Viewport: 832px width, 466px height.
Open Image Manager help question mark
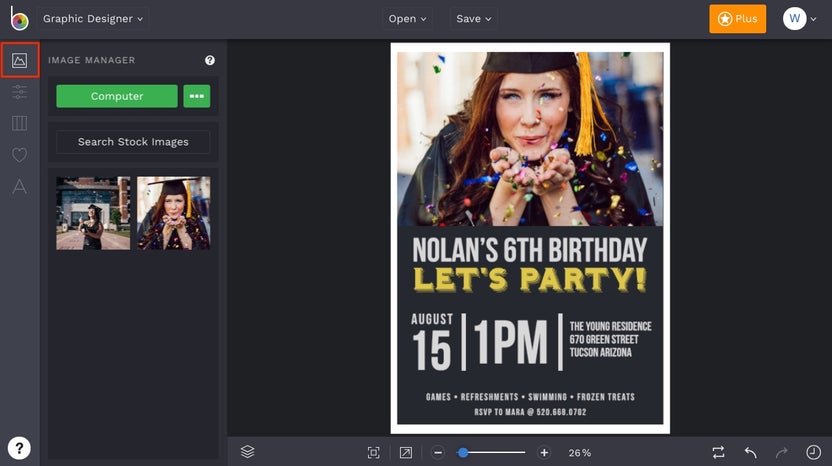(210, 60)
